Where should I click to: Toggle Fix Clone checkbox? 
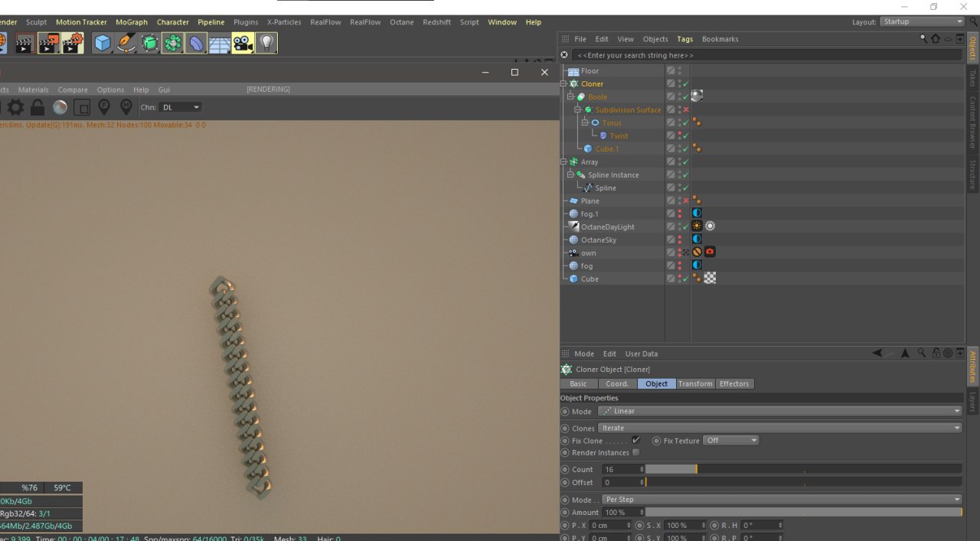(x=635, y=440)
